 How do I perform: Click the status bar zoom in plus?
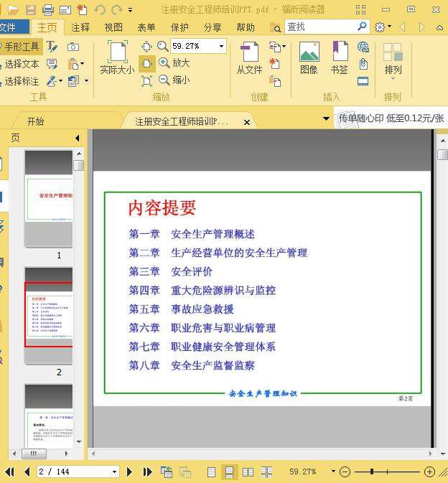429,472
